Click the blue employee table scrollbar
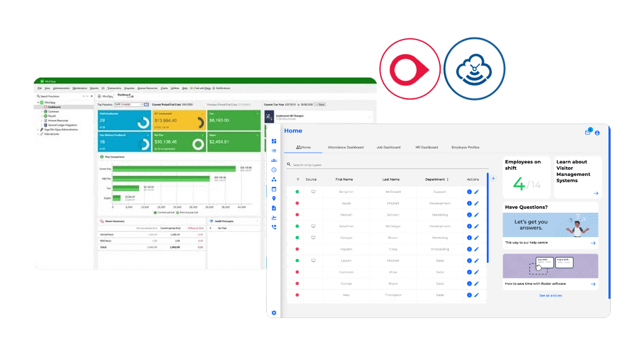 tap(487, 218)
